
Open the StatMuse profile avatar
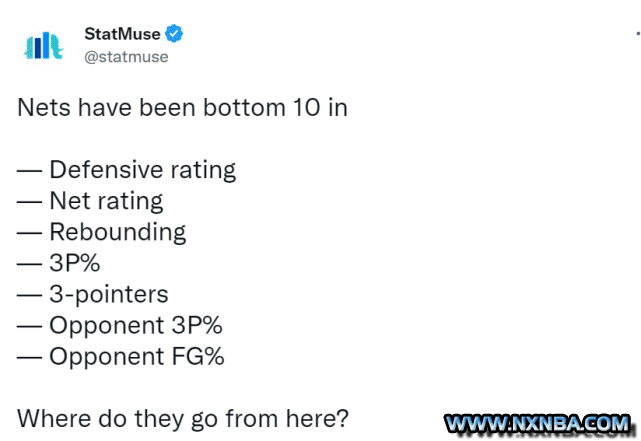[x=43, y=46]
